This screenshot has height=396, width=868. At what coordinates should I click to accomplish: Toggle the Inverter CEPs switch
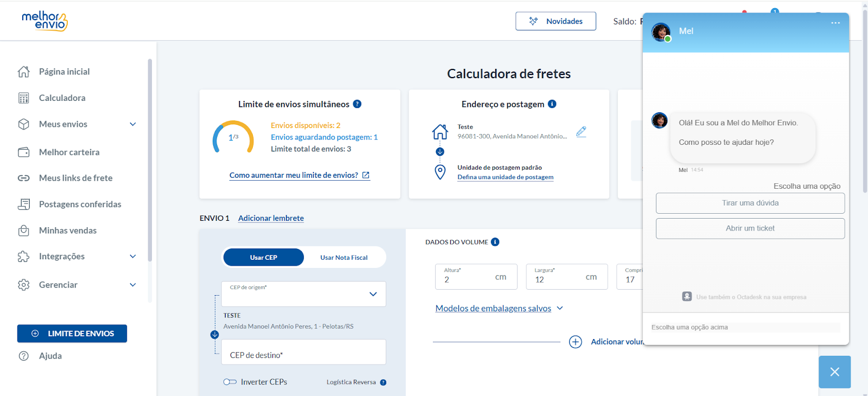tap(230, 382)
